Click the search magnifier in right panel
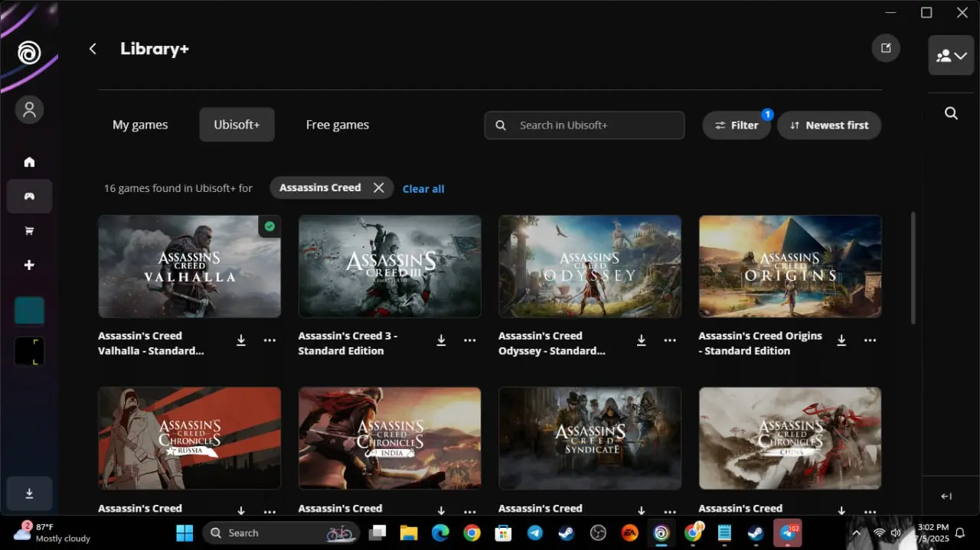980x550 pixels. coord(951,113)
